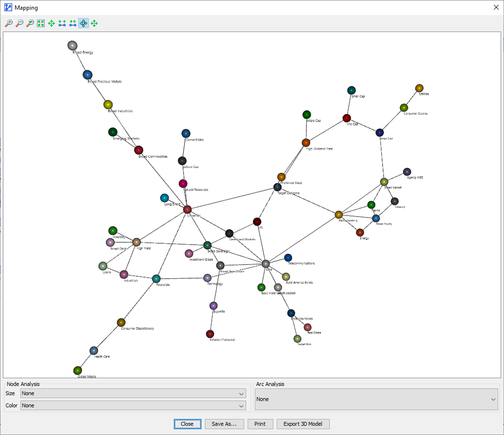The width and height of the screenshot is (504, 435).
Task: Click the Broad Energy node
Action: tap(72, 45)
